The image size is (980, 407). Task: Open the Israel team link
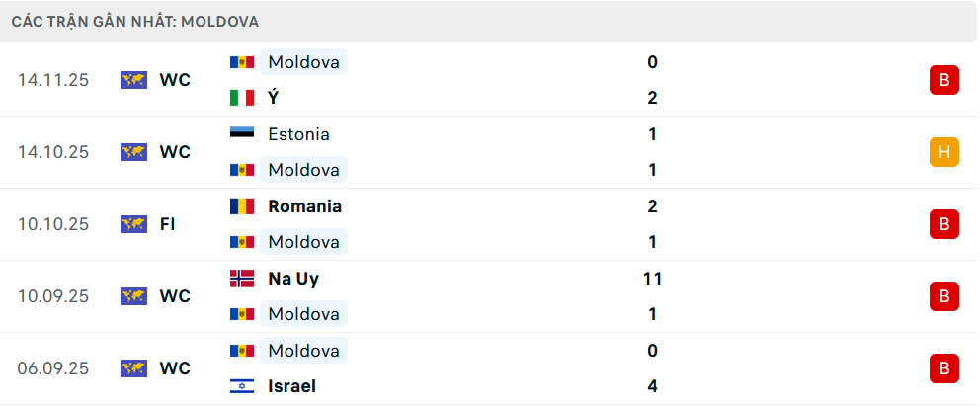click(292, 386)
